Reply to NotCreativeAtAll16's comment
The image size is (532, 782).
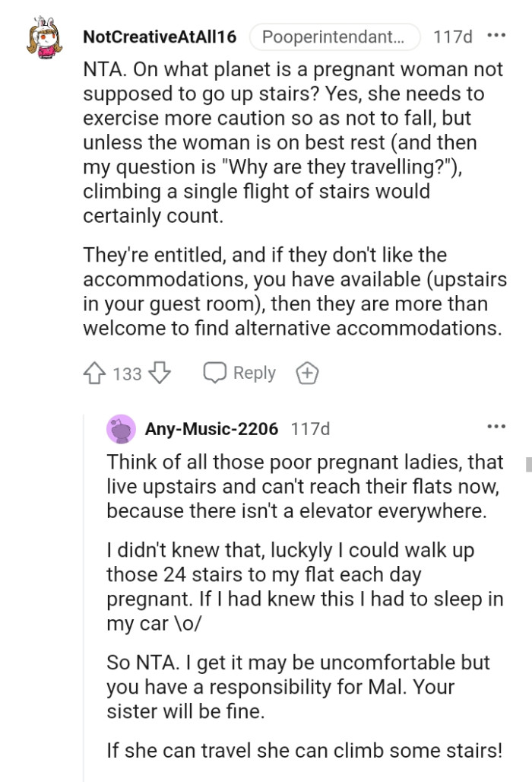(x=239, y=374)
